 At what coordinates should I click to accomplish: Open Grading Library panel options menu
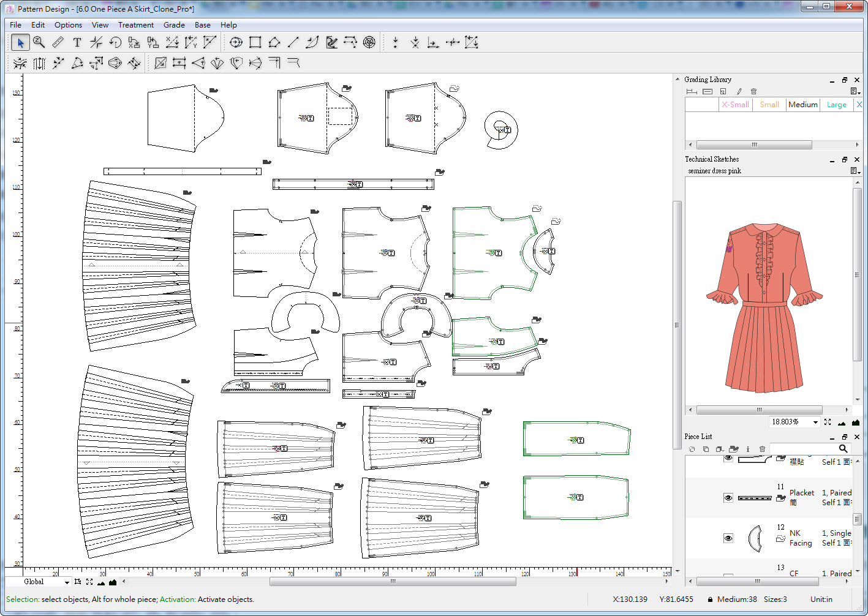pos(855,92)
